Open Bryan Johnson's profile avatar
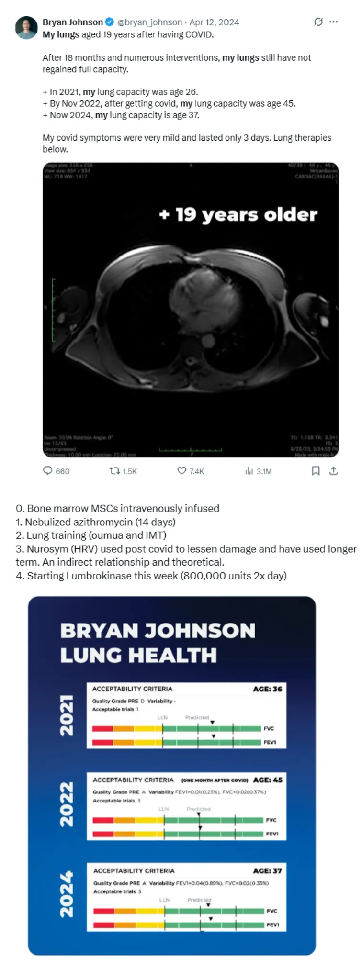This screenshot has width=362, height=980. 26,27
